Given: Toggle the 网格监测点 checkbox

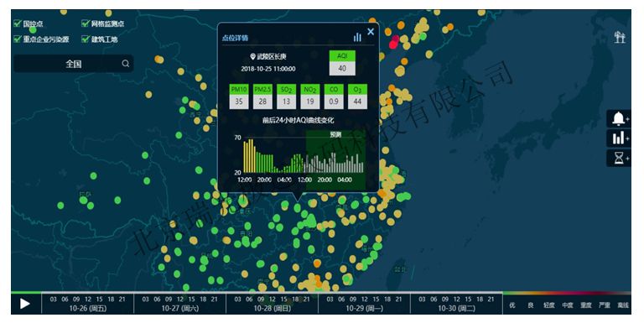Looking at the screenshot, I should [x=86, y=23].
